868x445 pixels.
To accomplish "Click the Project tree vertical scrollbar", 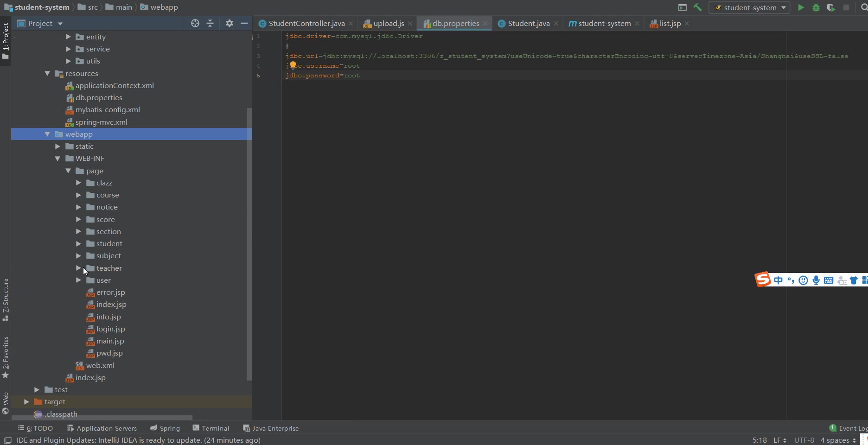I will click(x=249, y=241).
